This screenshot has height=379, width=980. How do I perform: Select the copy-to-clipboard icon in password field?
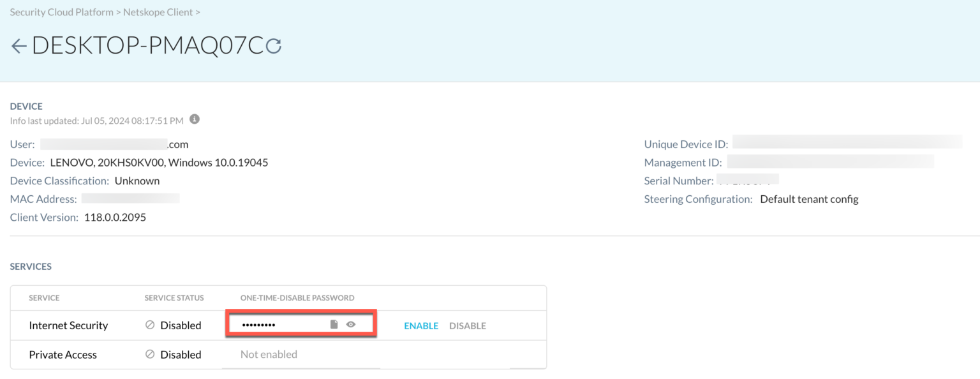point(334,324)
